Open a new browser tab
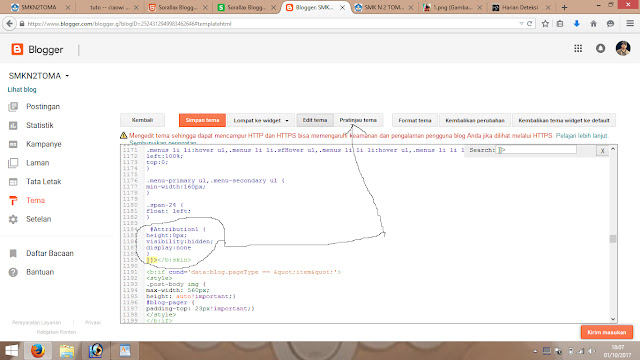This screenshot has height=360, width=640. point(564,7)
